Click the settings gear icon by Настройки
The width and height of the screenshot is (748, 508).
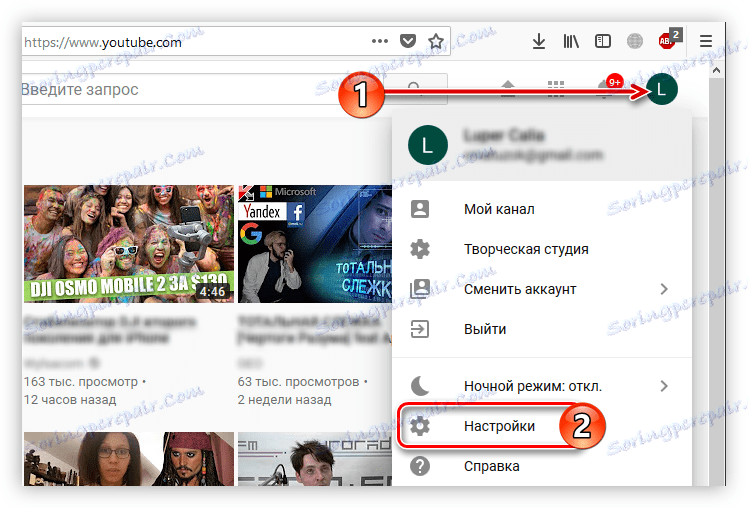click(420, 426)
